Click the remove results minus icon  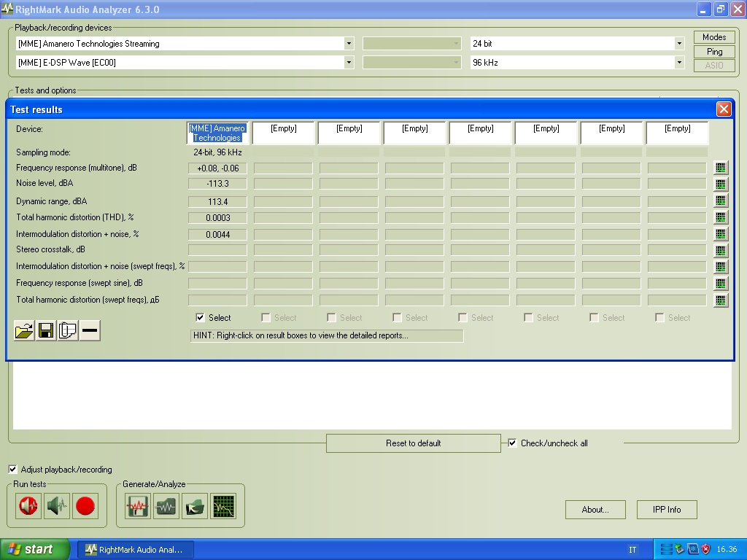pos(90,330)
